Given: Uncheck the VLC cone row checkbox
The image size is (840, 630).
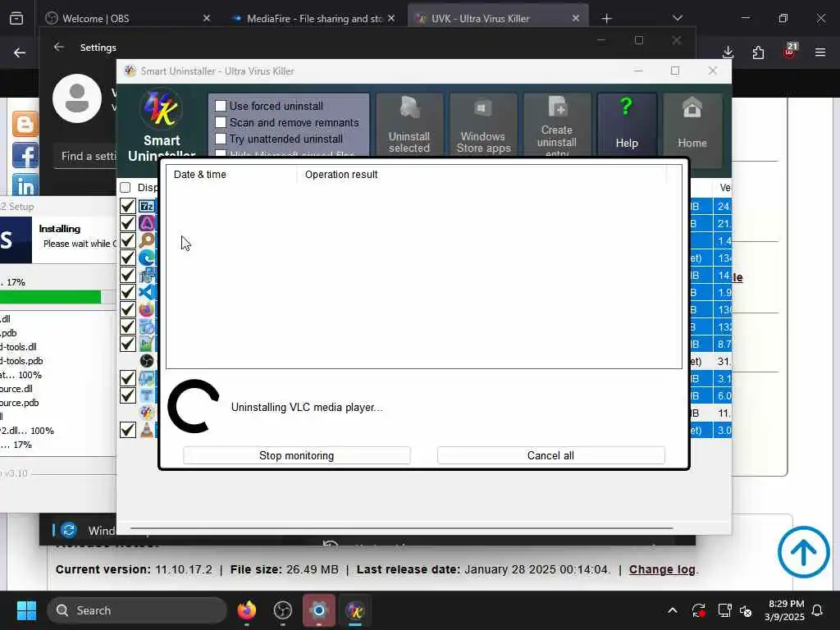Looking at the screenshot, I should (x=127, y=430).
